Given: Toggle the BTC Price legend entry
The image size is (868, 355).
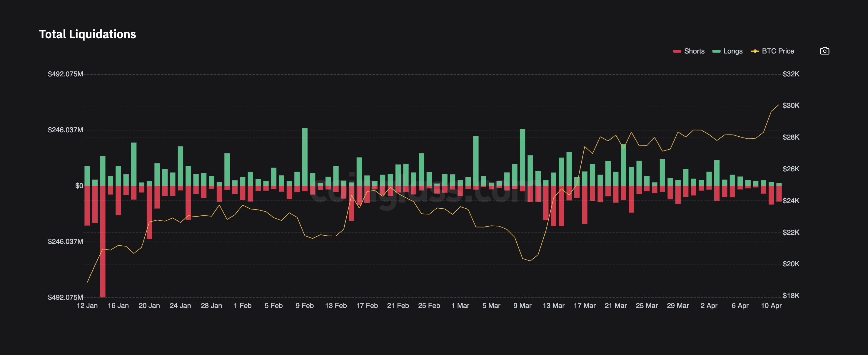Looking at the screenshot, I should (x=773, y=51).
